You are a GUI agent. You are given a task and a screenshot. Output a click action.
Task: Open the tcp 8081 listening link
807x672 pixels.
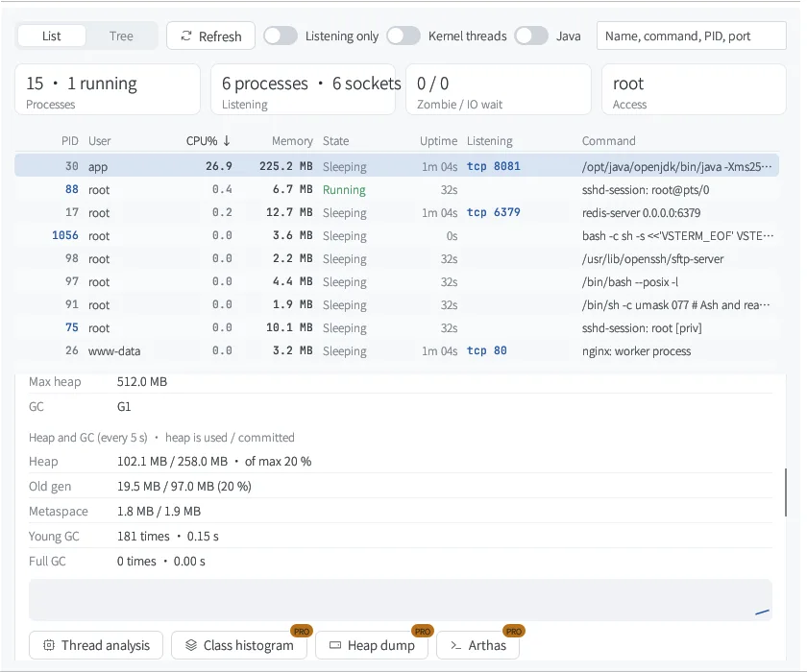click(494, 166)
